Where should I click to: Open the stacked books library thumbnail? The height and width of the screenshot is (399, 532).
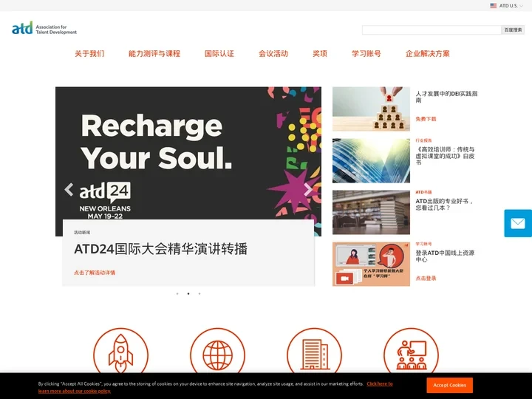click(371, 212)
